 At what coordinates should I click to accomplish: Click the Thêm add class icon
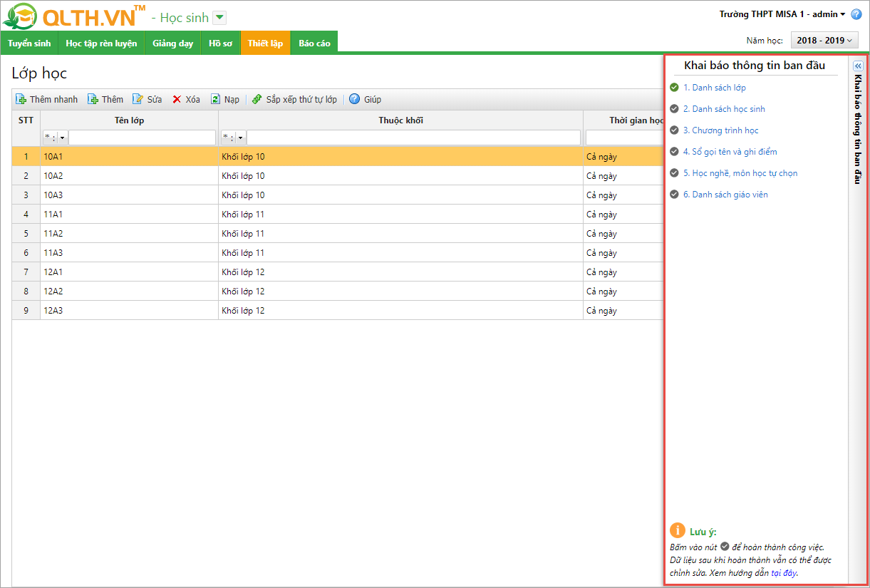click(93, 100)
